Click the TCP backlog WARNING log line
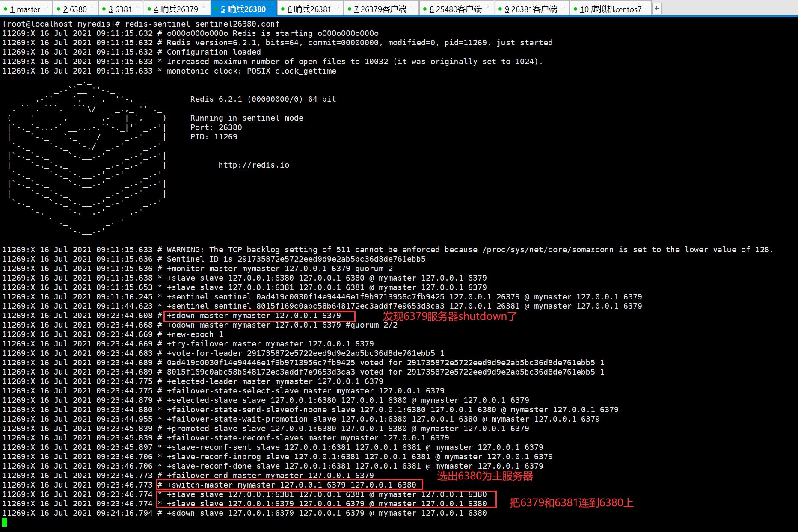The width and height of the screenshot is (798, 532). (388, 250)
